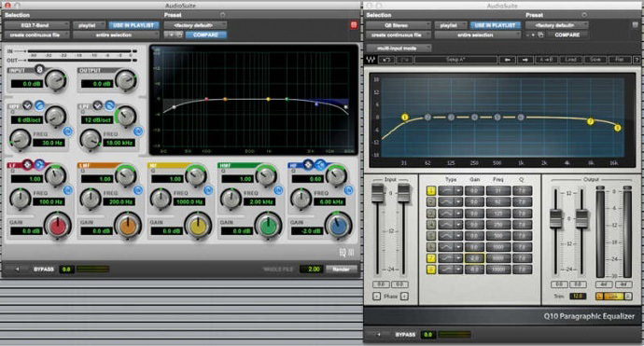
Task: Toggle input phase invert in EQ3
Action: (39, 69)
